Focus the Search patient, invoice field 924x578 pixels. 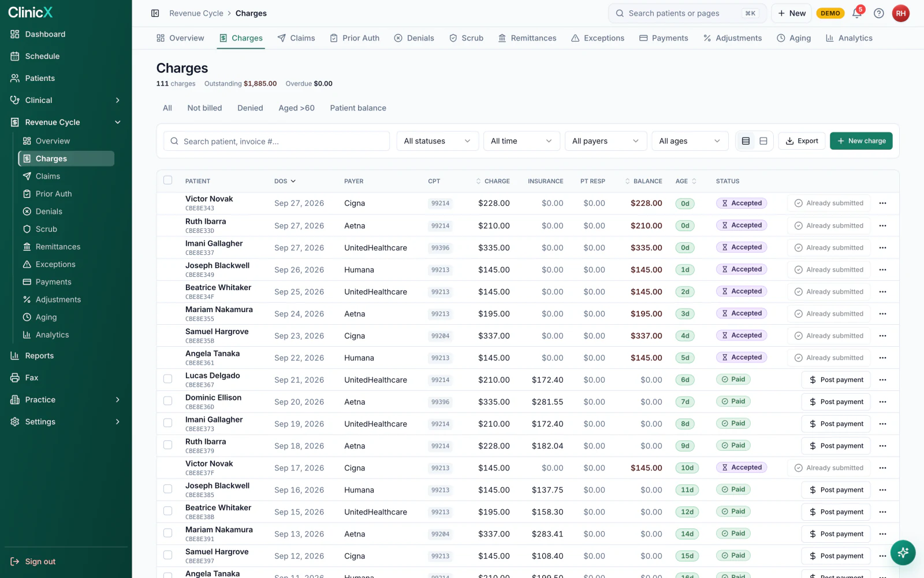coord(277,141)
